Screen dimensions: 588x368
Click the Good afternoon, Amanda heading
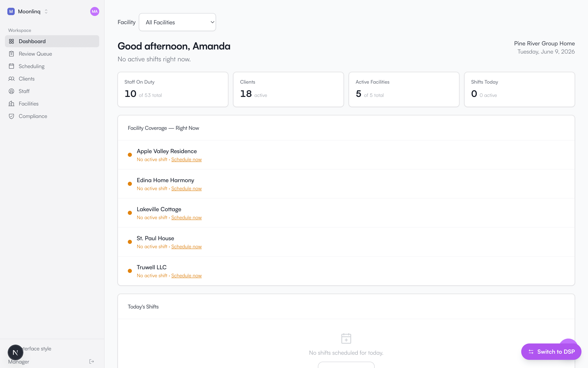[x=174, y=46]
